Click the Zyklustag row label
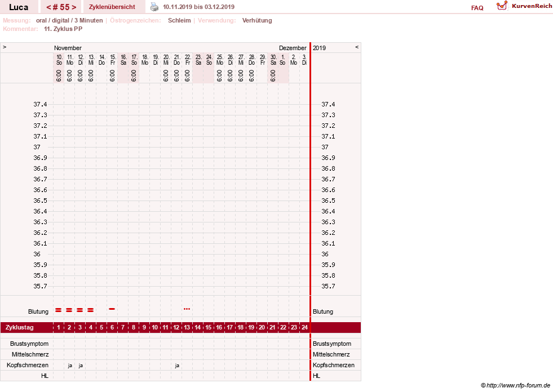Screen dimensions: 553x392 (19, 327)
